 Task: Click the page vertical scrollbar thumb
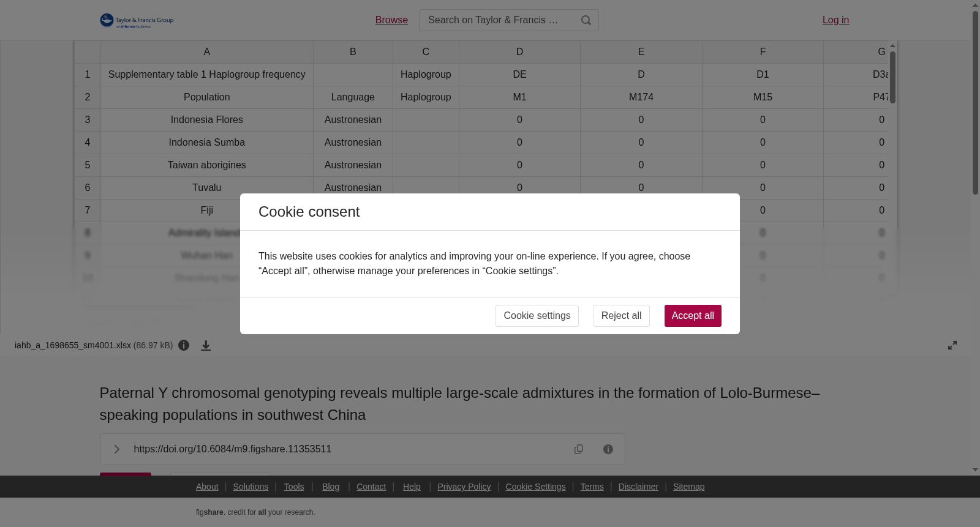click(975, 103)
